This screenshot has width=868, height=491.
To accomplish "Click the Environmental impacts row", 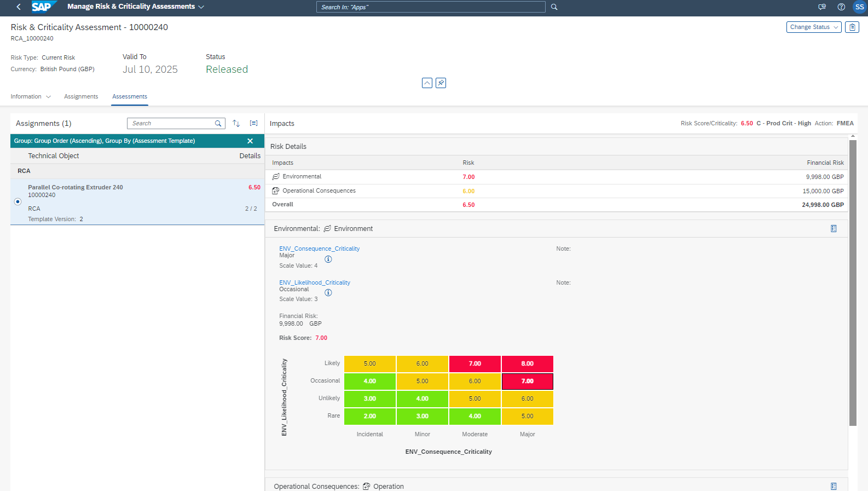I will coord(558,177).
